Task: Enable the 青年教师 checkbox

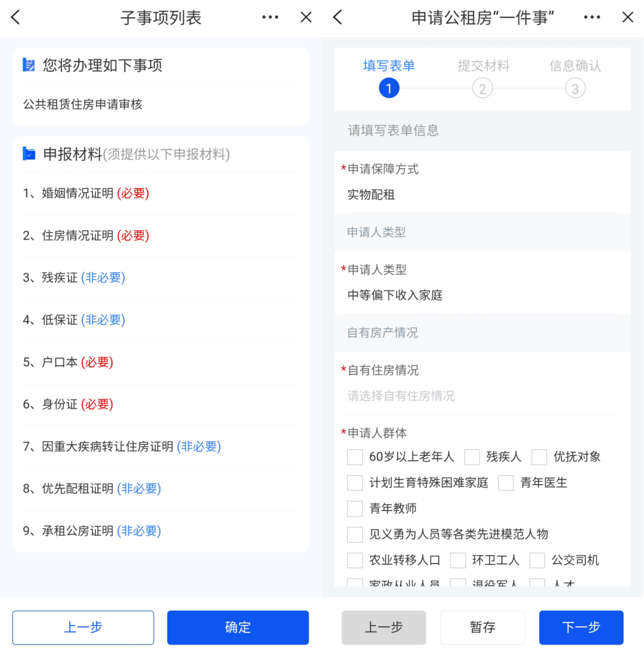Action: [x=355, y=509]
